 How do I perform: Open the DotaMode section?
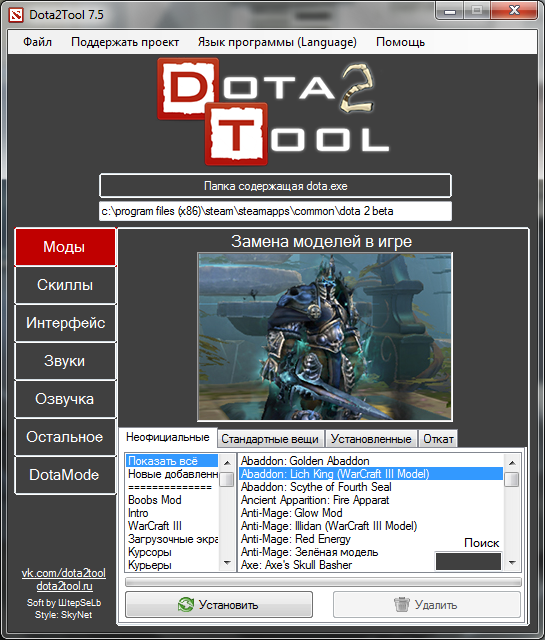pos(65,475)
